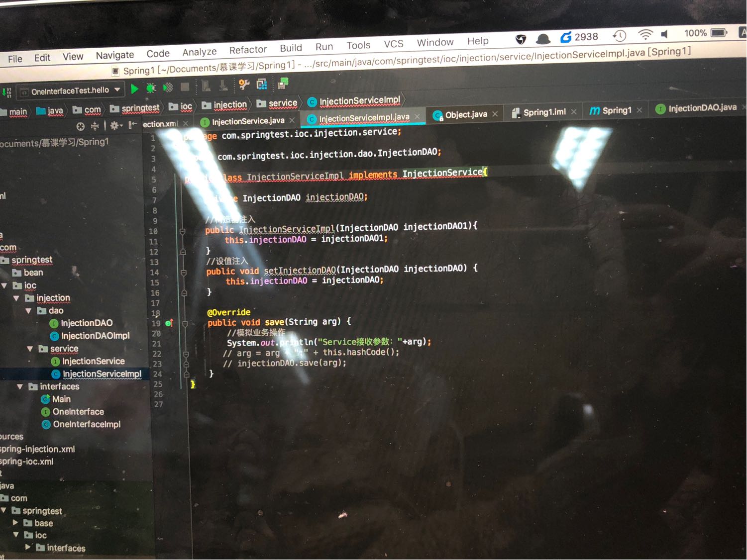747x560 pixels.
Task: Click main breadcrumb in navigation bar
Action: 14,112
